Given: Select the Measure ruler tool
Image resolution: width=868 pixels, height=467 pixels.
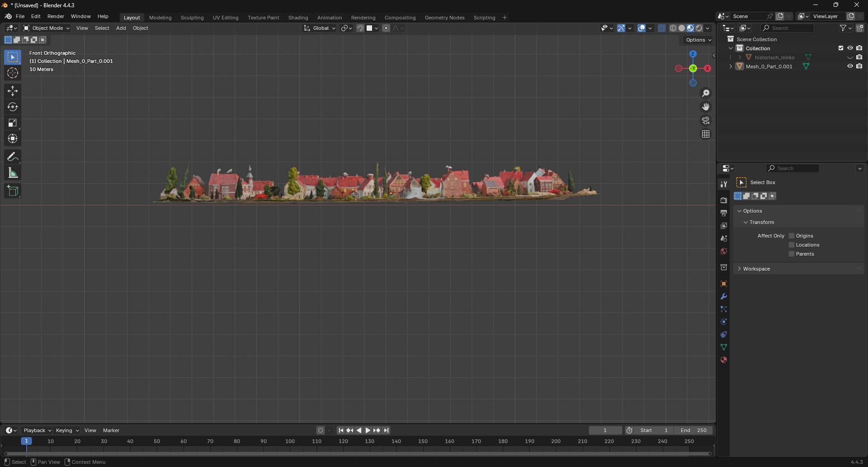Looking at the screenshot, I should (x=13, y=173).
